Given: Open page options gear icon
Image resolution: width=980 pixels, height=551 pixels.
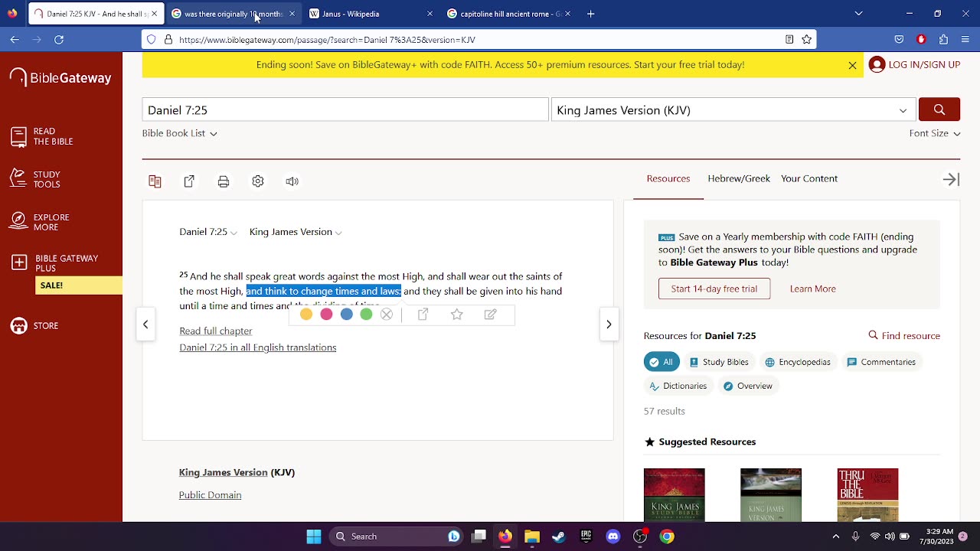Looking at the screenshot, I should coord(258,181).
